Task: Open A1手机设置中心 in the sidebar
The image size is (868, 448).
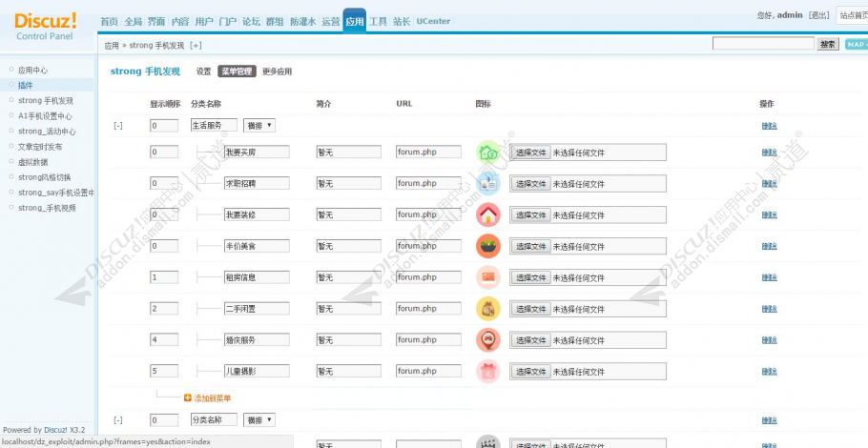Action: [x=45, y=116]
